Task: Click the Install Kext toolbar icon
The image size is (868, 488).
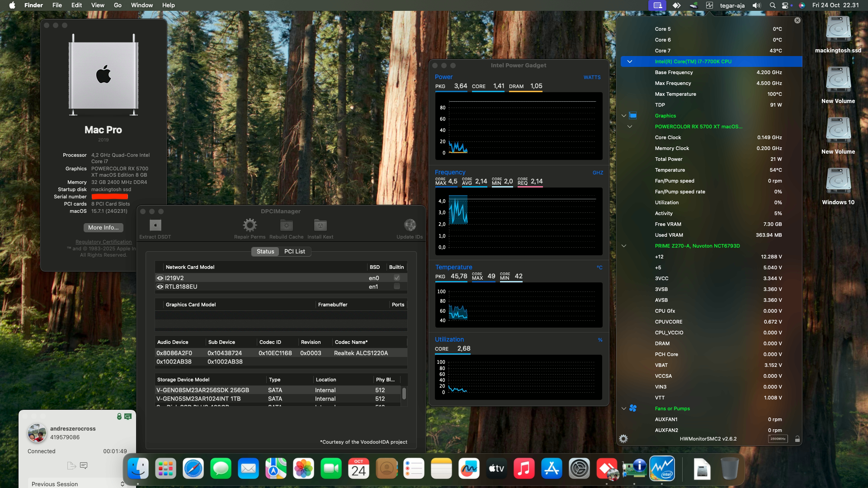Action: [320, 225]
